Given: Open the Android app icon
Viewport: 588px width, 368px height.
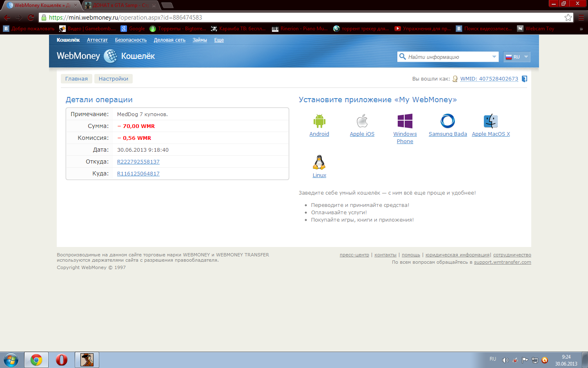Looking at the screenshot, I should (x=319, y=121).
